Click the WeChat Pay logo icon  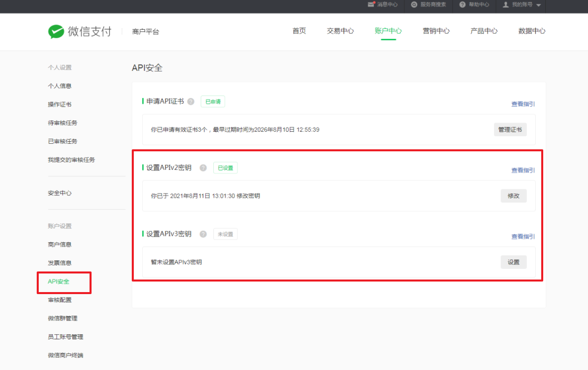point(56,32)
